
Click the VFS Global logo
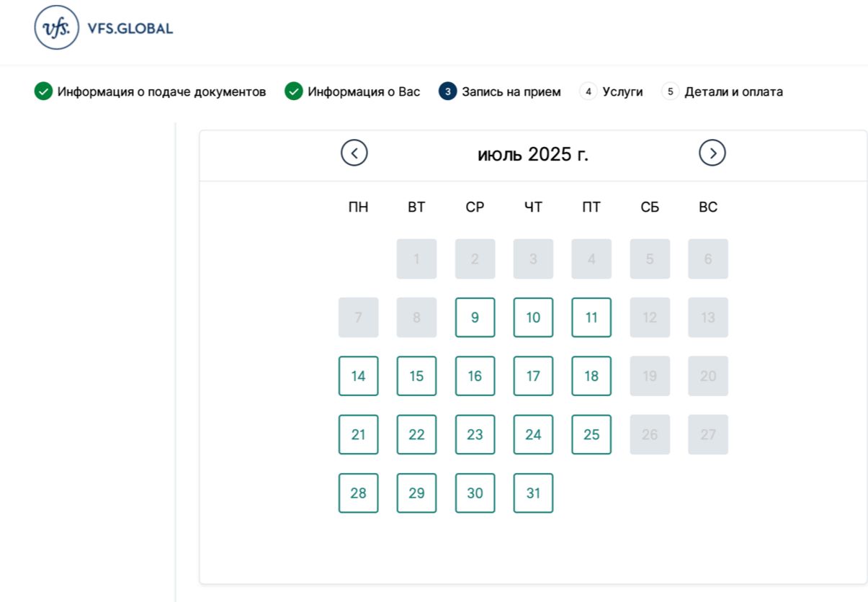point(104,28)
